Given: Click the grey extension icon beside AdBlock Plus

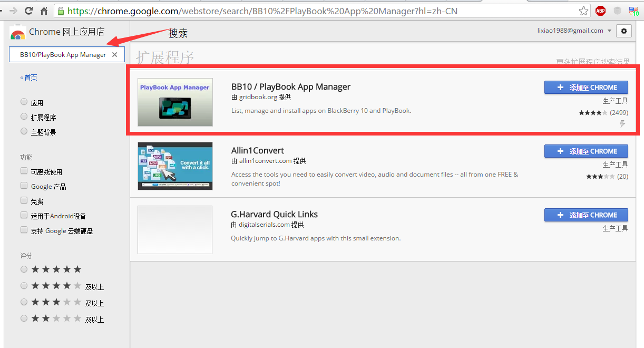Looking at the screenshot, I should coord(617,11).
